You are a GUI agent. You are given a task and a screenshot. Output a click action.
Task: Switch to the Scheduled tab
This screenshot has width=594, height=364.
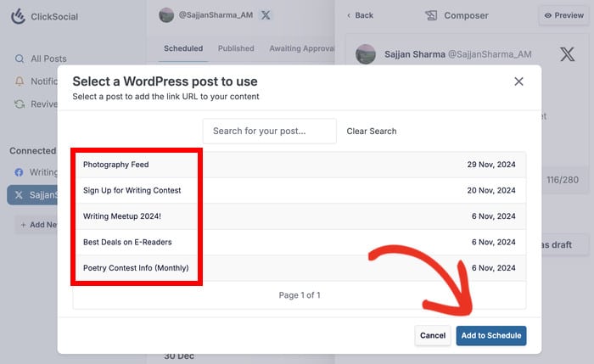tap(183, 48)
